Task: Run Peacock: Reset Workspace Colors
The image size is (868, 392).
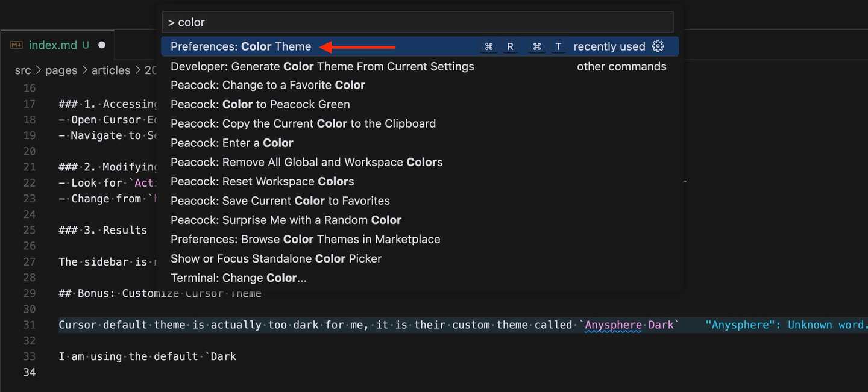Action: pyautogui.click(x=420, y=181)
